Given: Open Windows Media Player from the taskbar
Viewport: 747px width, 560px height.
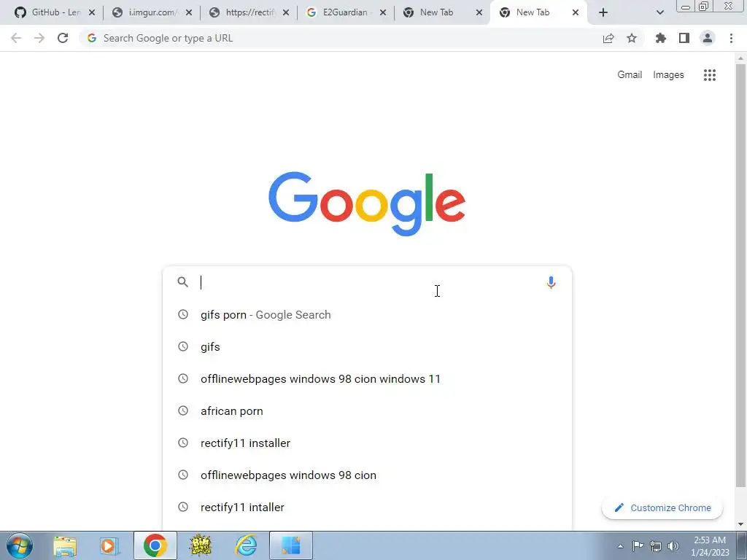Looking at the screenshot, I should tap(109, 545).
